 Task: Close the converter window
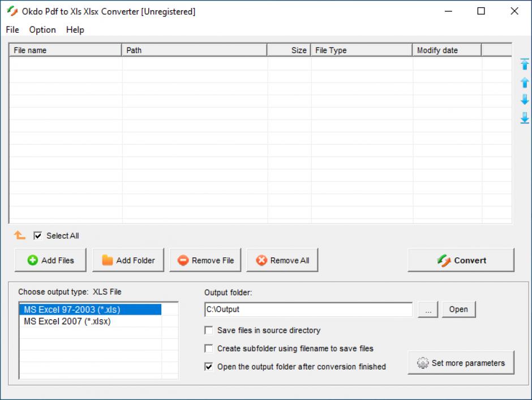point(514,11)
